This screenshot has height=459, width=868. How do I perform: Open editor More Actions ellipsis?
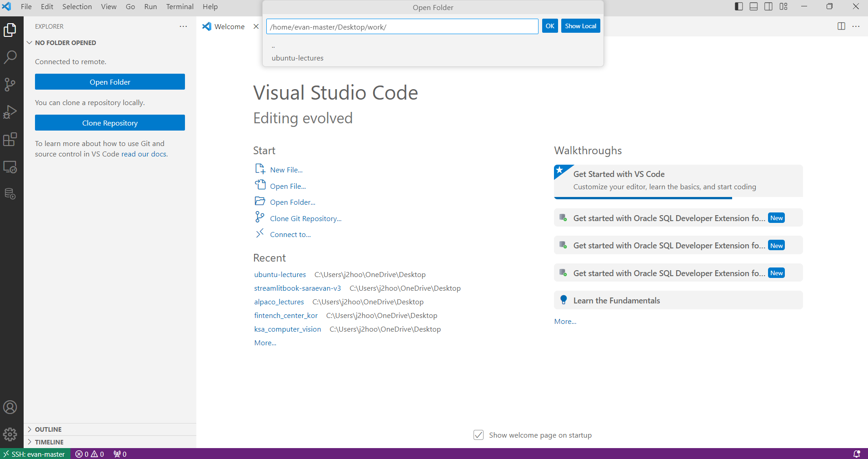click(x=856, y=26)
